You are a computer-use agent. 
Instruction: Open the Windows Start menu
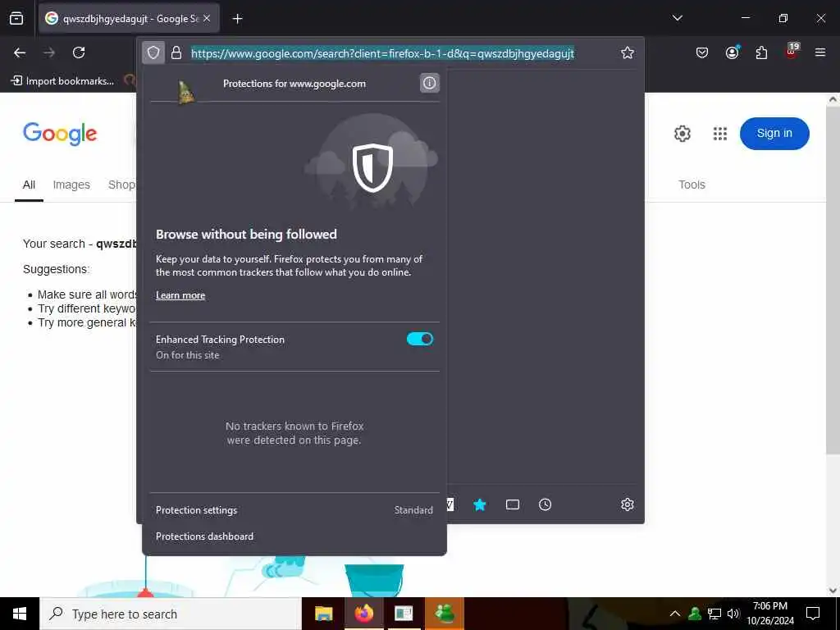tap(20, 614)
